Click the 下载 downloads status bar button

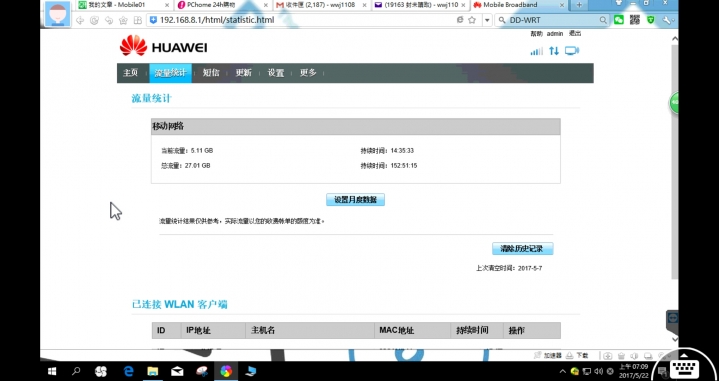(x=578, y=356)
